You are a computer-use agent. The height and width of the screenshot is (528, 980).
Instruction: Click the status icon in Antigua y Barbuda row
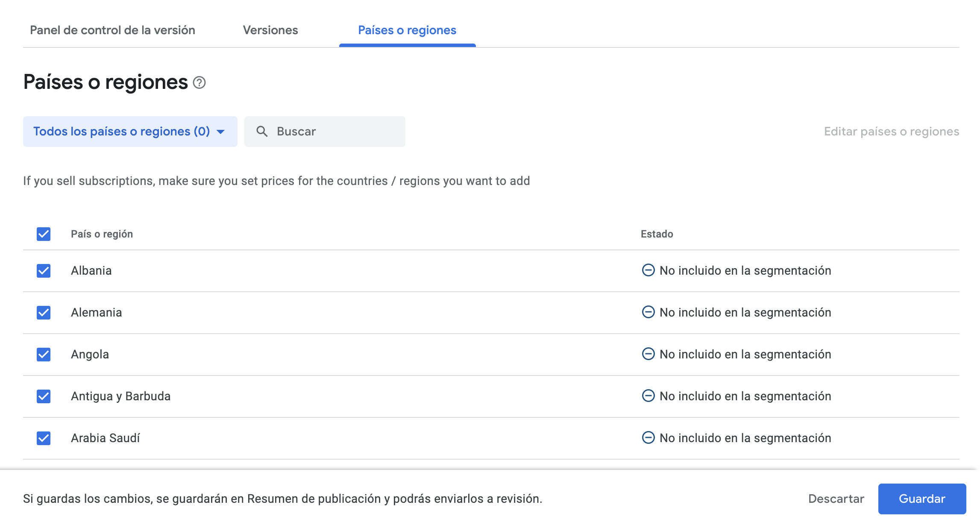(648, 396)
